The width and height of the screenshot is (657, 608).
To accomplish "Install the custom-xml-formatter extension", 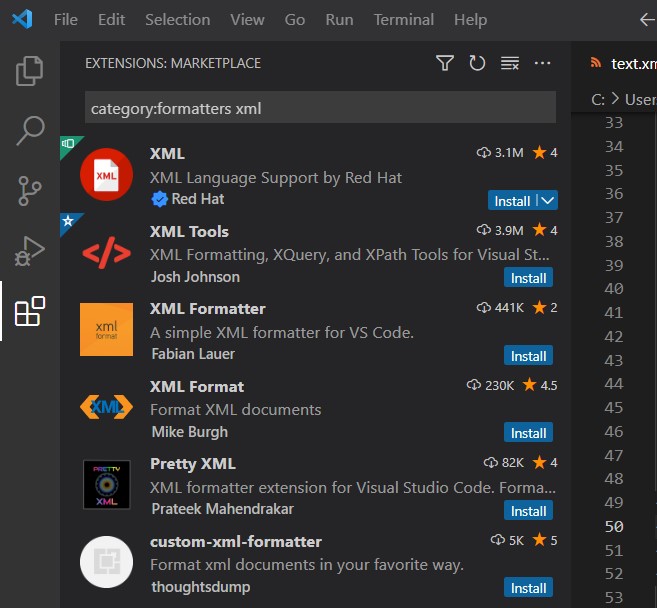I will pyautogui.click(x=528, y=588).
